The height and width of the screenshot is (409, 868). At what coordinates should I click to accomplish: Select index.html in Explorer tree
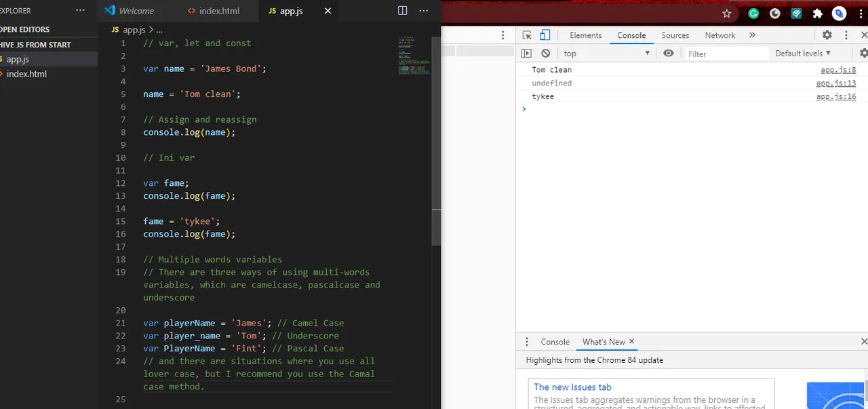coord(49,74)
